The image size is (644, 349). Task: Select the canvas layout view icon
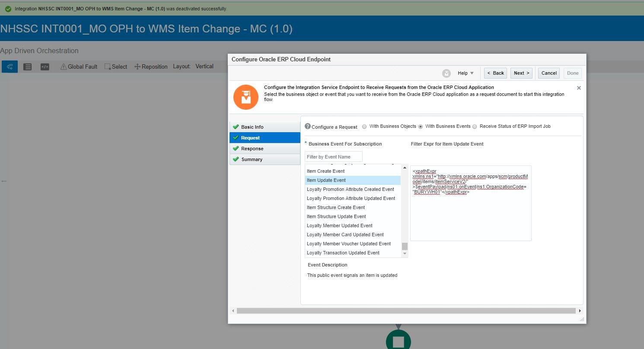coord(9,66)
